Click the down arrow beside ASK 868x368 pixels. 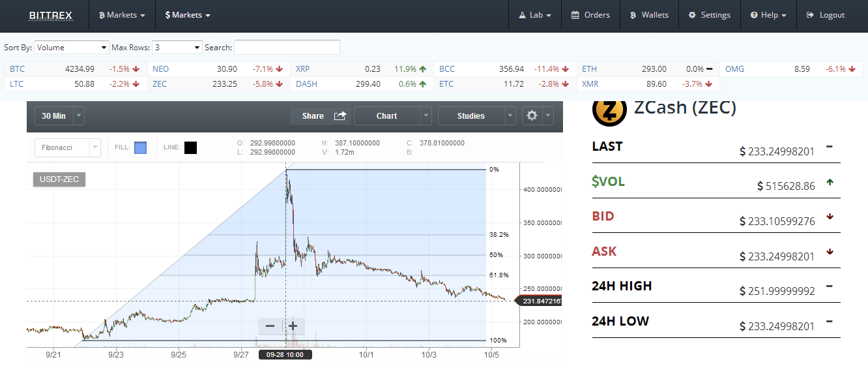830,251
